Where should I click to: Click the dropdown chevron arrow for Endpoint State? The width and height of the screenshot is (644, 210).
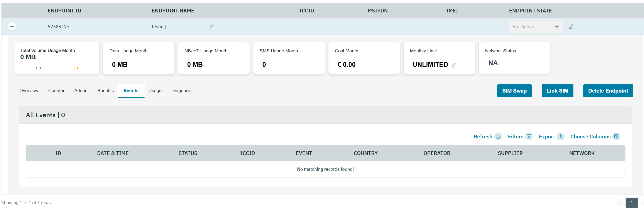(x=557, y=27)
